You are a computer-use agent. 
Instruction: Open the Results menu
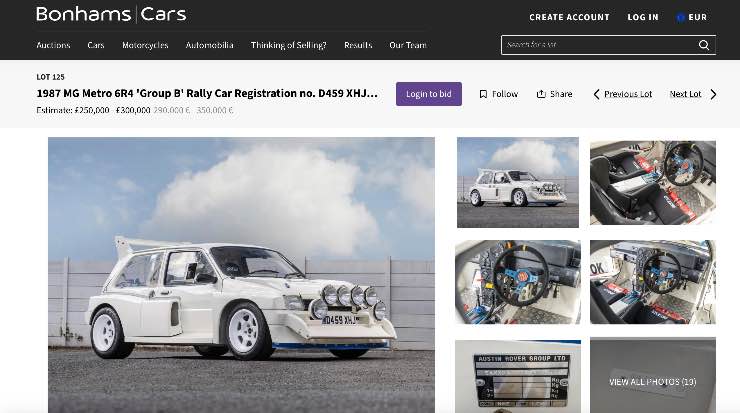click(x=358, y=45)
